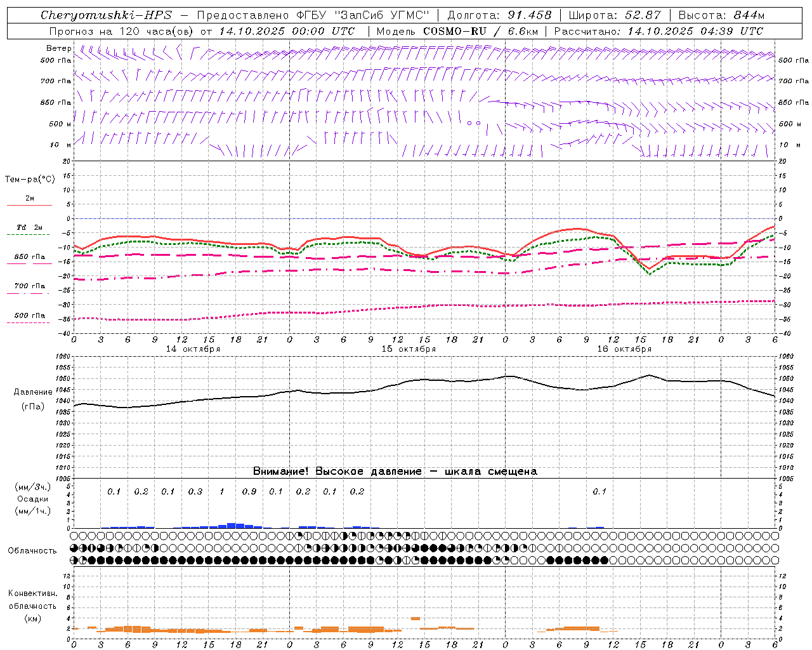The height and width of the screenshot is (650, 812).
Task: Click the '(мм/3ч.)' unit label
Action: coord(33,487)
